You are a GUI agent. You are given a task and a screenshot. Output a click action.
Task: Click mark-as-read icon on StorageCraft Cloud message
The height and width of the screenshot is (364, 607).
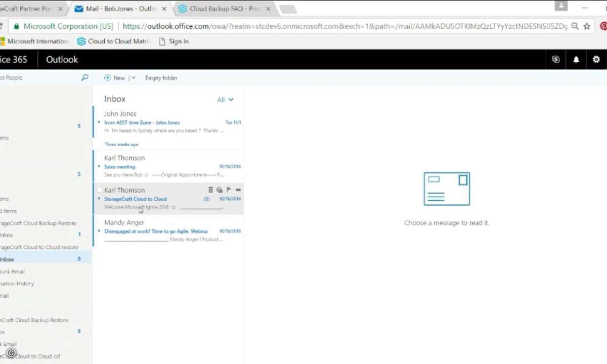coord(220,190)
